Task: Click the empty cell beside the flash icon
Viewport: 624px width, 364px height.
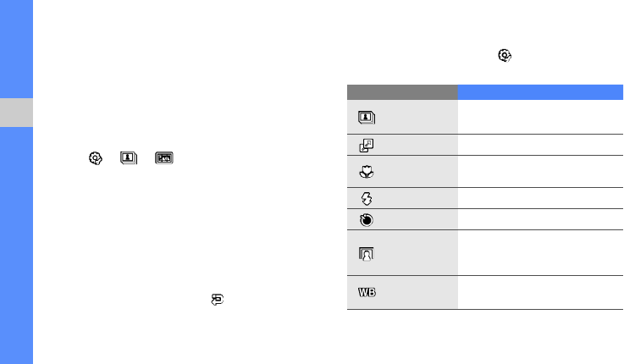Action: [539, 199]
